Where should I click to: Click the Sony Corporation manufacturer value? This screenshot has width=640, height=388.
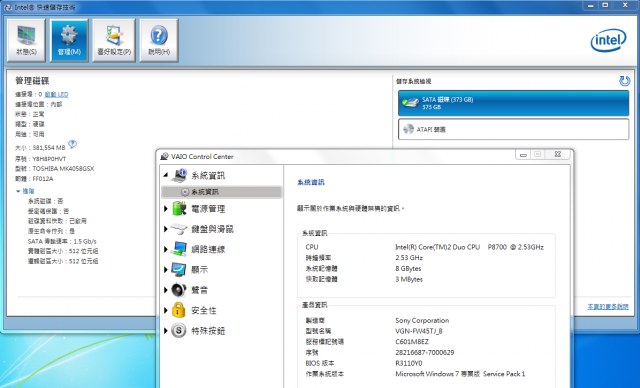point(422,321)
